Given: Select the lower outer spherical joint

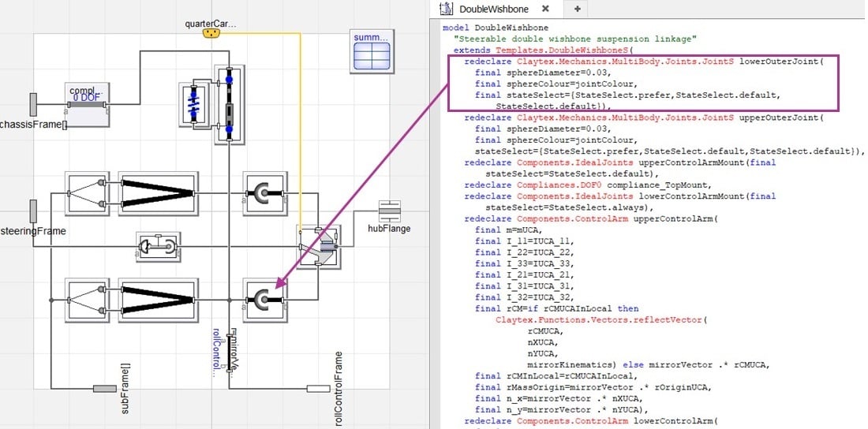Looking at the screenshot, I should [264, 300].
